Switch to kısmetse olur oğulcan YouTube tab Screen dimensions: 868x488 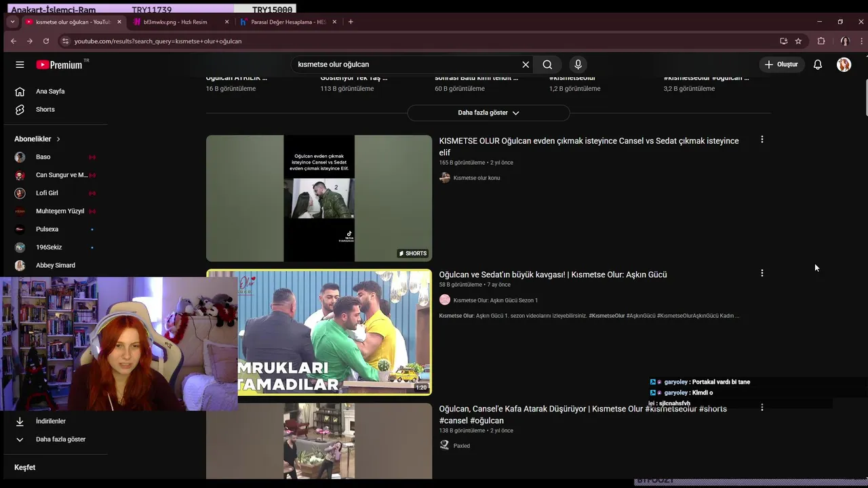click(x=73, y=22)
